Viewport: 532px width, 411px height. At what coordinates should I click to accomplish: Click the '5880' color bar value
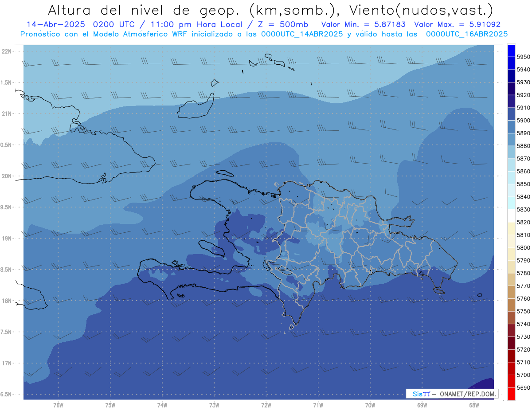[524, 146]
